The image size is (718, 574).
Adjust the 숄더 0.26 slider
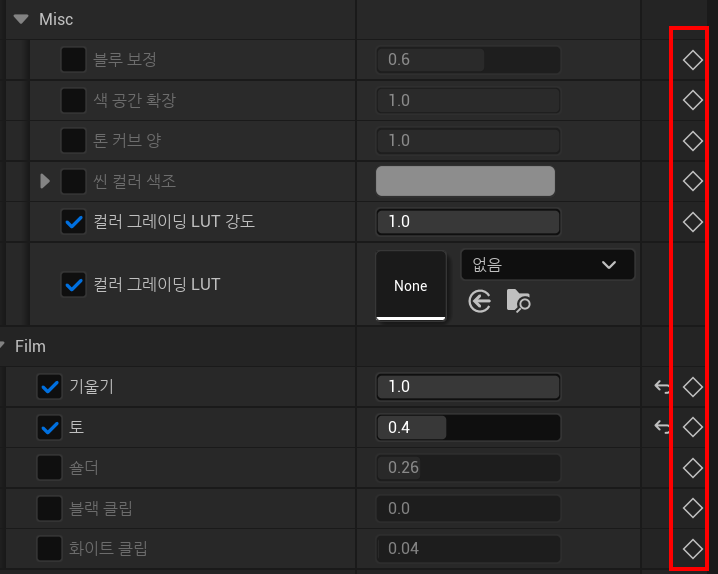468,467
